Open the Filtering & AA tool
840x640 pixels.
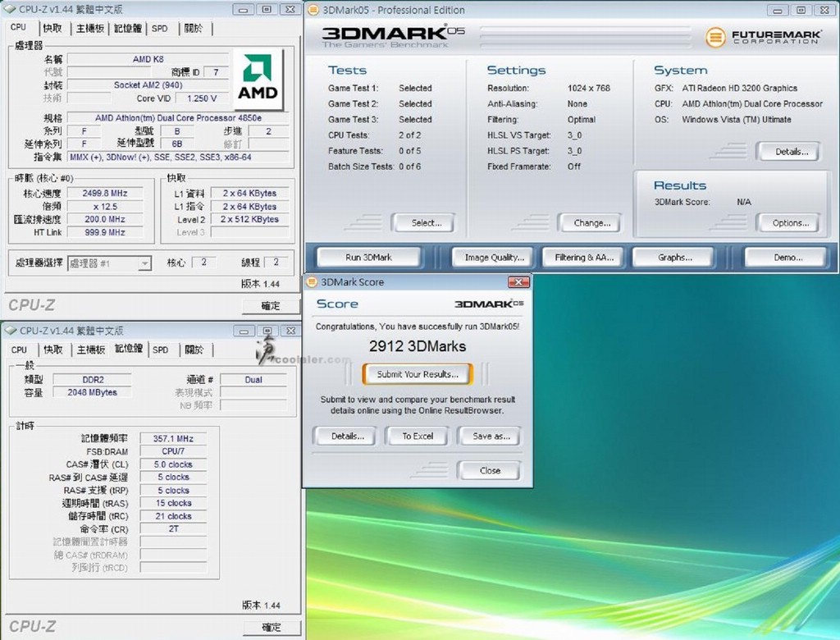[584, 258]
